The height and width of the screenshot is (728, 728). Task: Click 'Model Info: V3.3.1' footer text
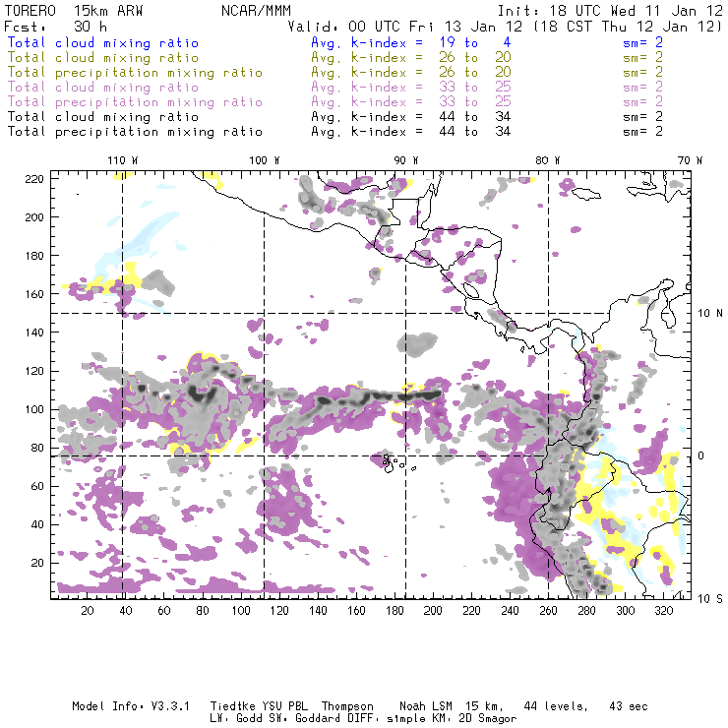[x=131, y=706]
